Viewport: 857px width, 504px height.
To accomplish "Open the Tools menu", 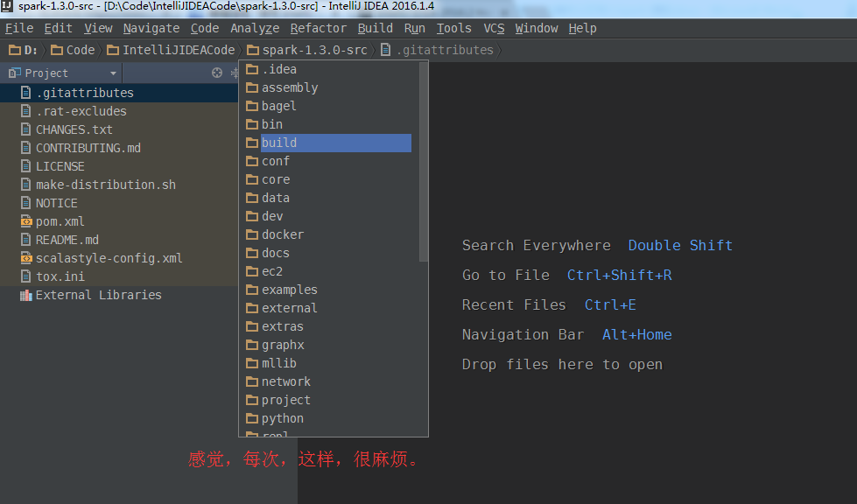I will [x=453, y=28].
